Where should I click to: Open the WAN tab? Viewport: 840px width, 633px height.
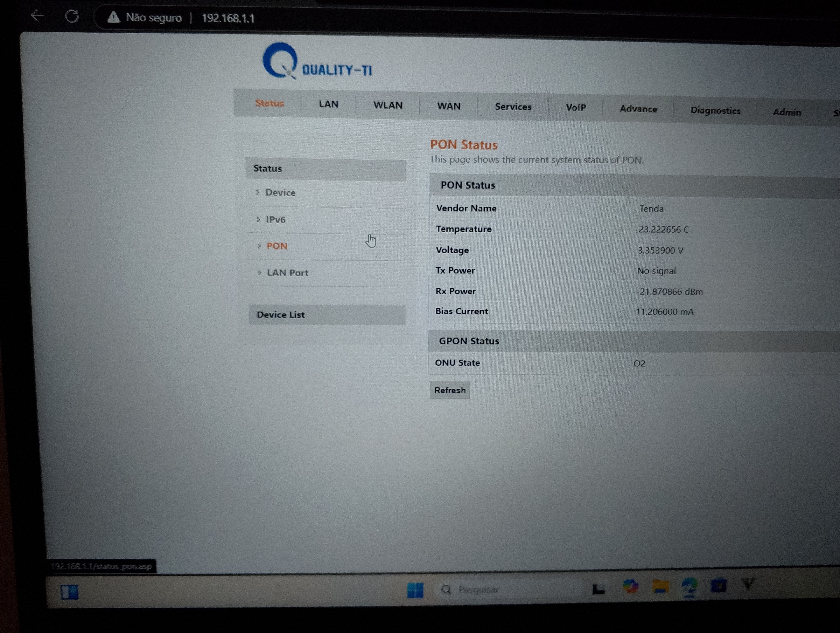(x=448, y=106)
